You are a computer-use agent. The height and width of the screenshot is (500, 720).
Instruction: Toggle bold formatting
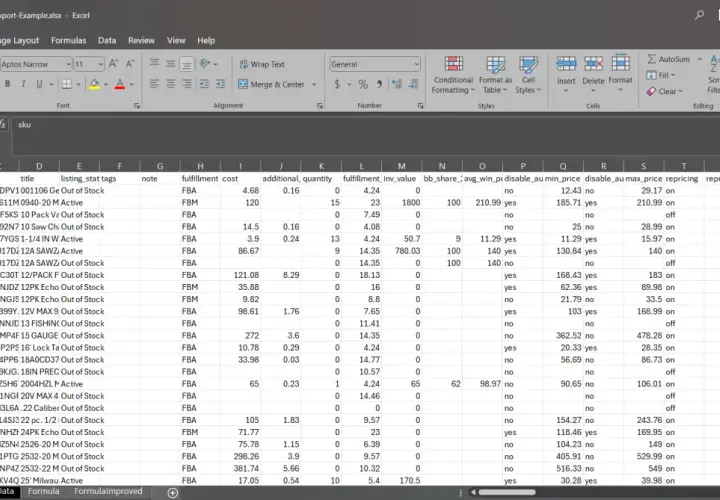pos(7,84)
